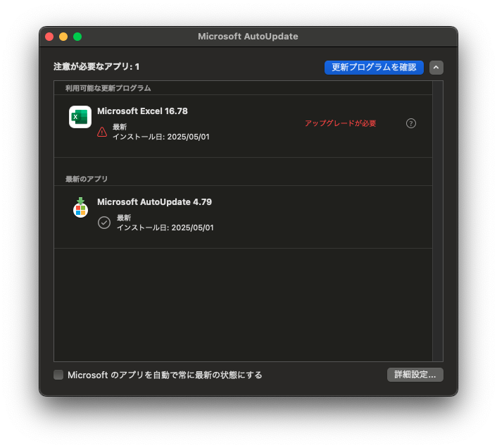Click the checkmark status icon for AutoUpdate
Viewport: 497px width, 448px height.
pos(104,223)
